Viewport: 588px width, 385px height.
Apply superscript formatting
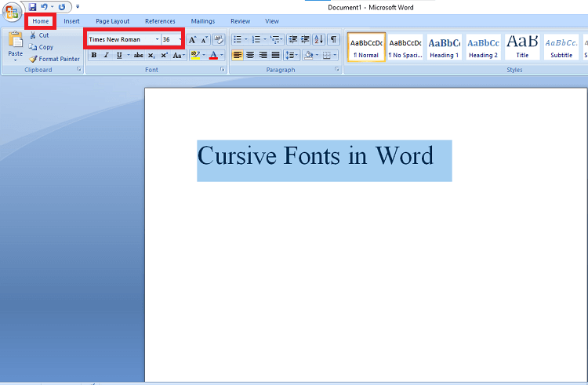pyautogui.click(x=165, y=55)
